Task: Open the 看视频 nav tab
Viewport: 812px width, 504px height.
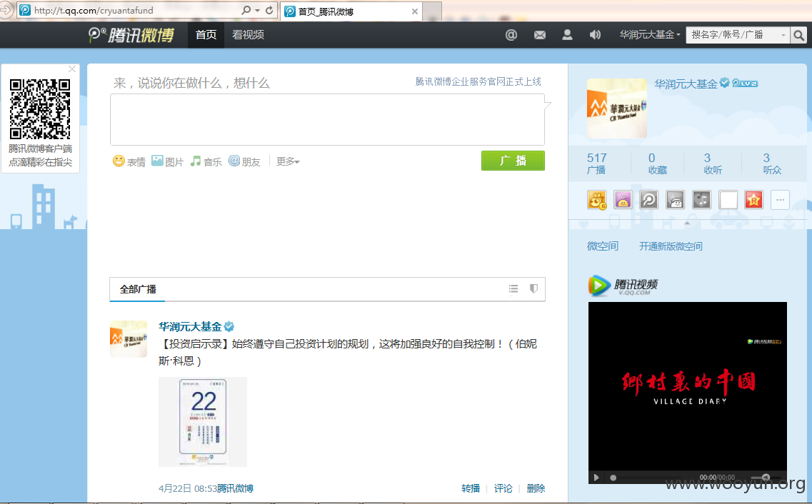Action: click(x=248, y=35)
